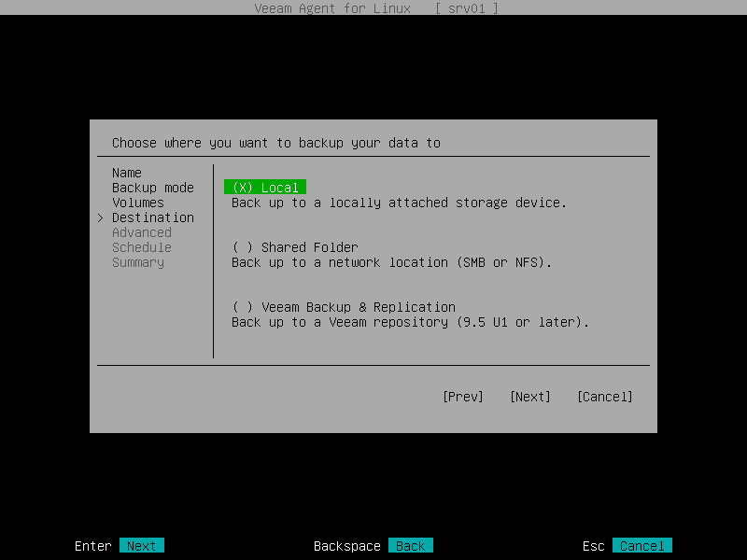Go to the Name wizard step

tap(127, 173)
